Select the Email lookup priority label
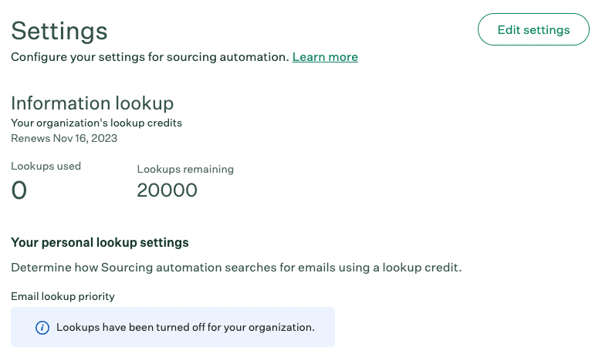Viewport: 602px width, 364px height. click(x=63, y=296)
